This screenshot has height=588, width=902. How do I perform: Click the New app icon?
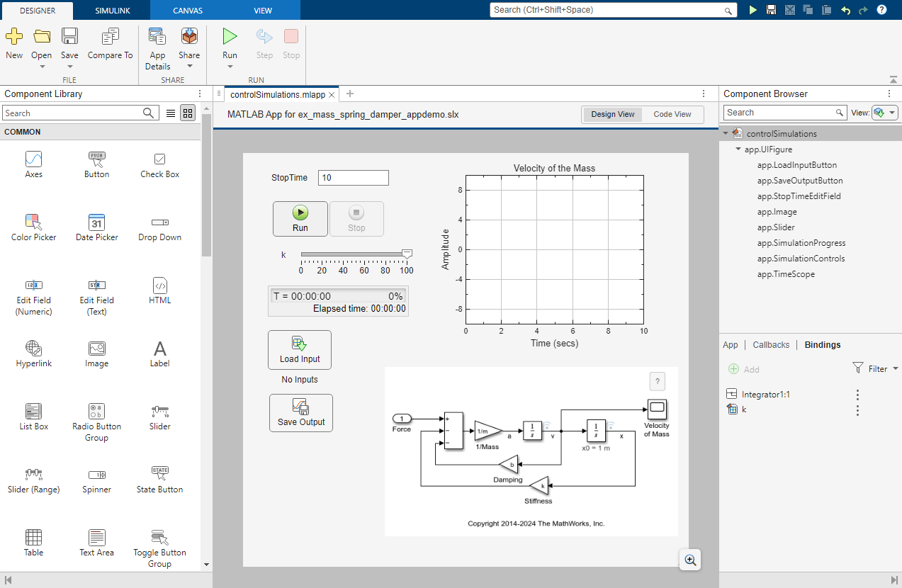[x=14, y=37]
